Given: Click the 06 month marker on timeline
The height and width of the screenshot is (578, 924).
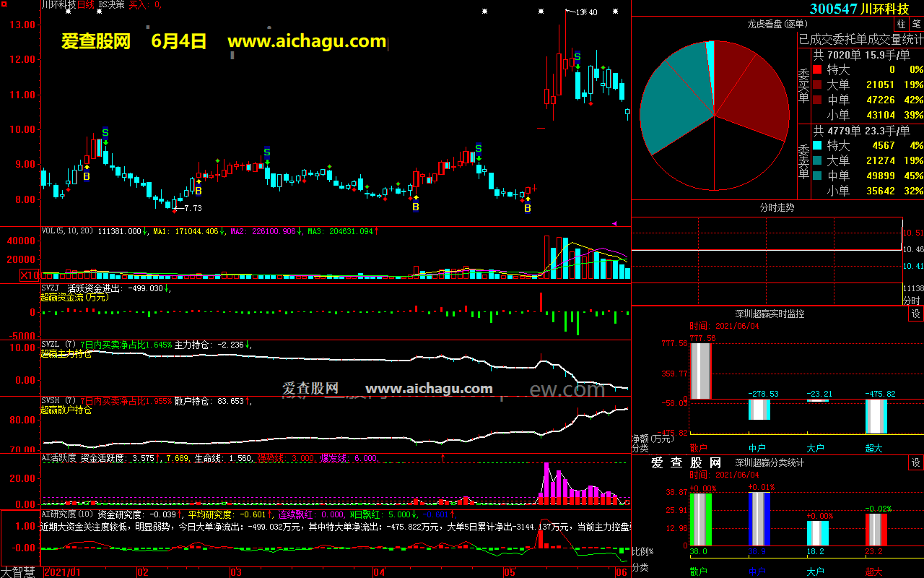Looking at the screenshot, I should [x=621, y=572].
